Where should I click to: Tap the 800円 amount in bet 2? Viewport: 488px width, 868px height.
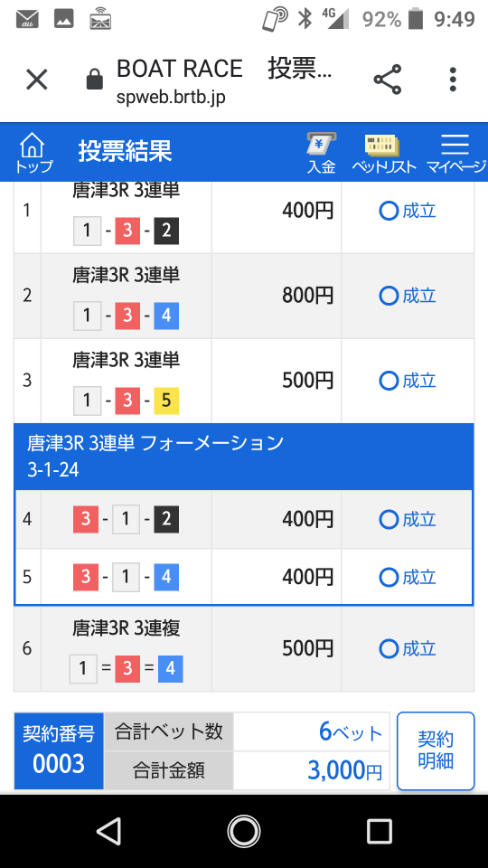307,296
